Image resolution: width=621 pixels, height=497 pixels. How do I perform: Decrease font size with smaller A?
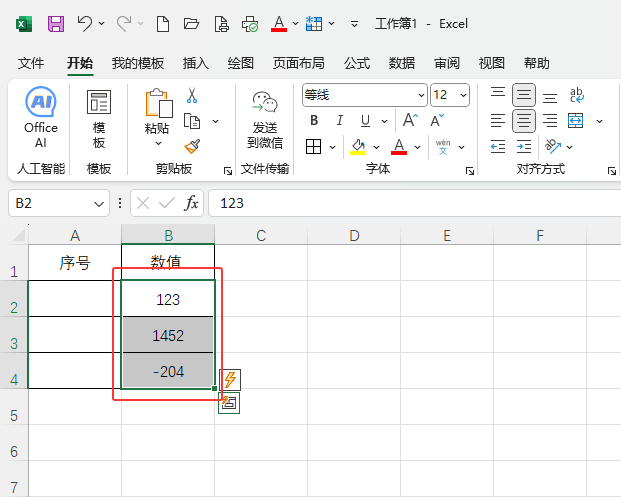pyautogui.click(x=437, y=120)
